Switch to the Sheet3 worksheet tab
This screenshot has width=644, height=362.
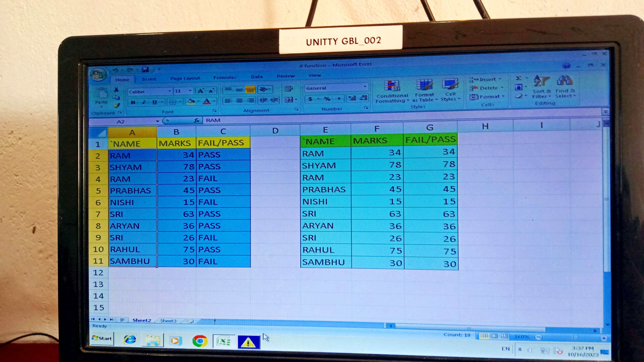tap(168, 321)
